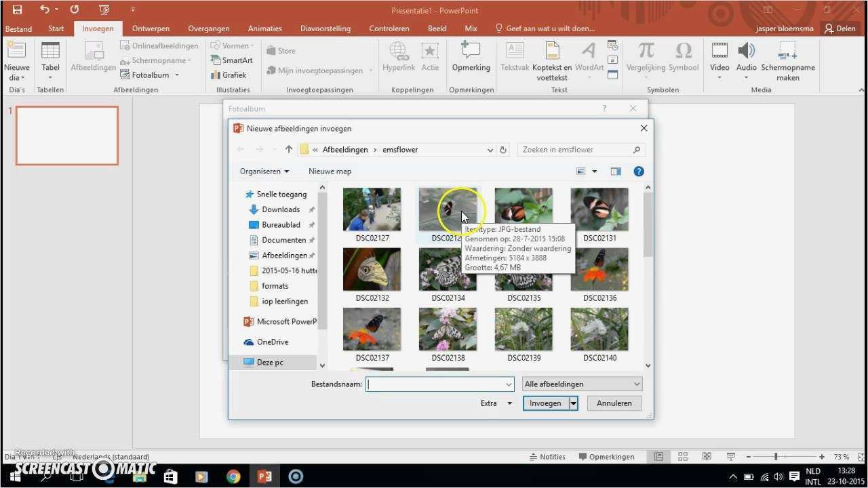
Task: Select Downloads in the navigation pane
Action: 281,209
